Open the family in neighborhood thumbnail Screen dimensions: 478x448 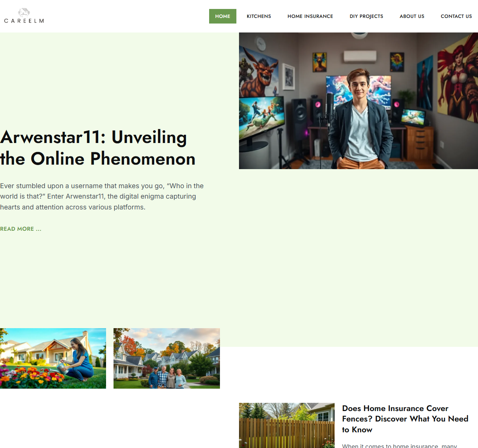167,358
